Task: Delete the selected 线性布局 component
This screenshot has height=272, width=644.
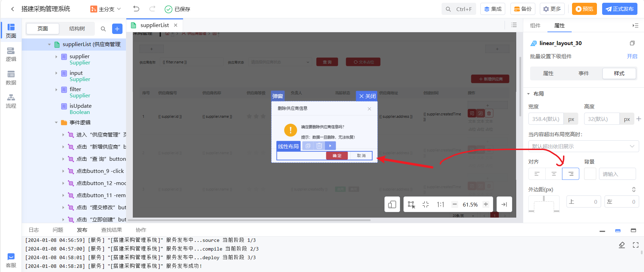Action: (319, 146)
